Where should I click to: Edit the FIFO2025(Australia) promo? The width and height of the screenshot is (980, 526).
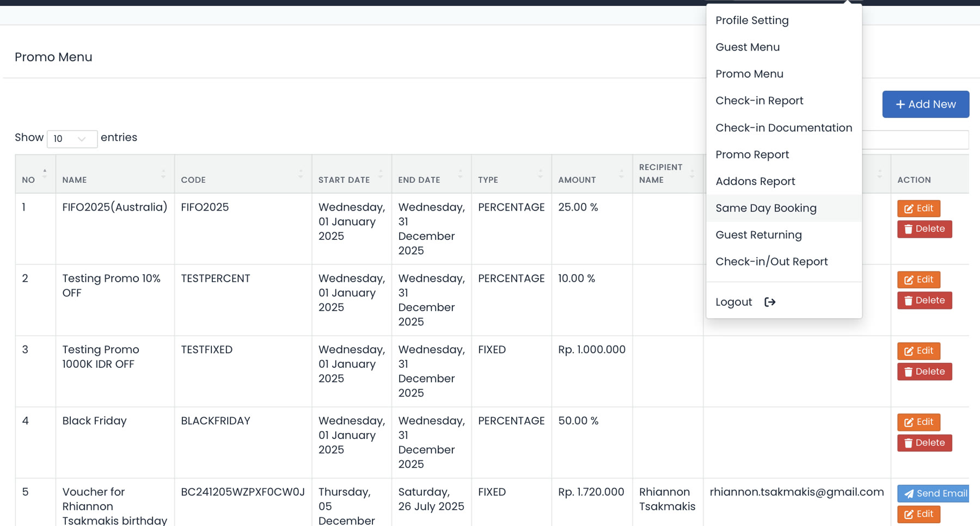pos(918,208)
